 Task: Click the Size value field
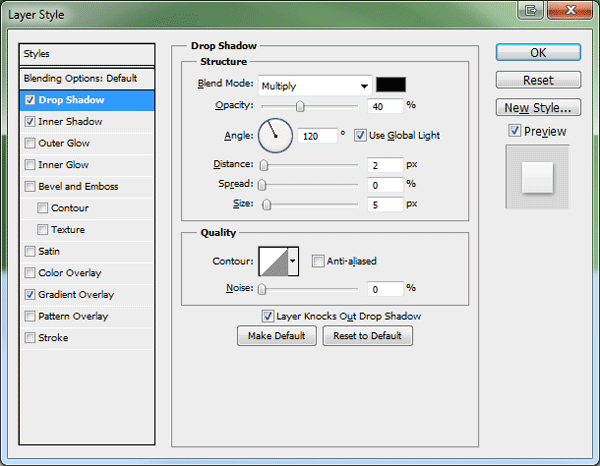click(x=385, y=204)
